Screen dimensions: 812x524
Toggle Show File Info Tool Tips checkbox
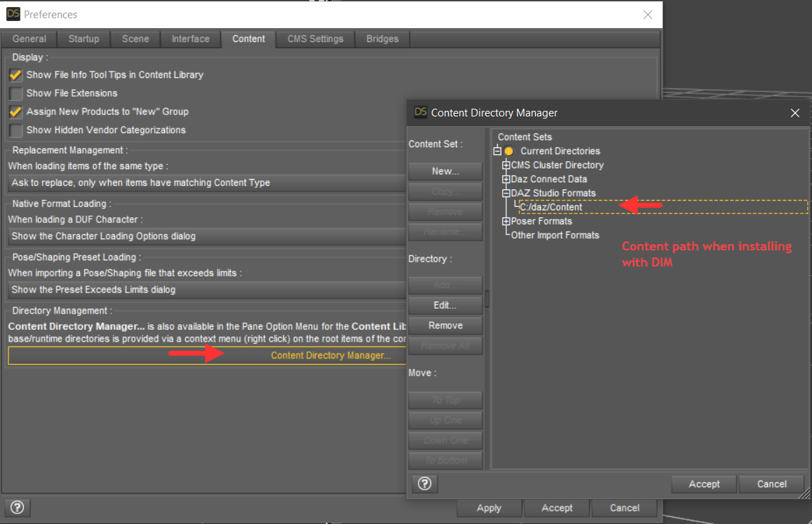tap(16, 75)
